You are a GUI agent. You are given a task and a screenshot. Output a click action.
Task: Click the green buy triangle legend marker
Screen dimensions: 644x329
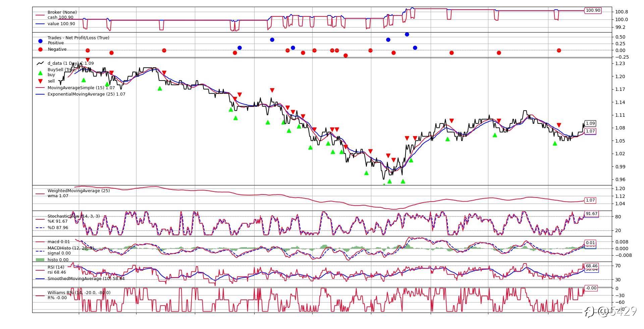41,73
